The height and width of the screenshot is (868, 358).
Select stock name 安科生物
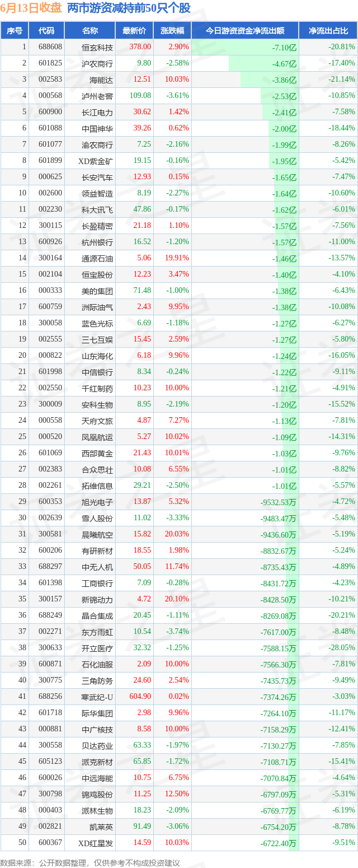coord(97,404)
